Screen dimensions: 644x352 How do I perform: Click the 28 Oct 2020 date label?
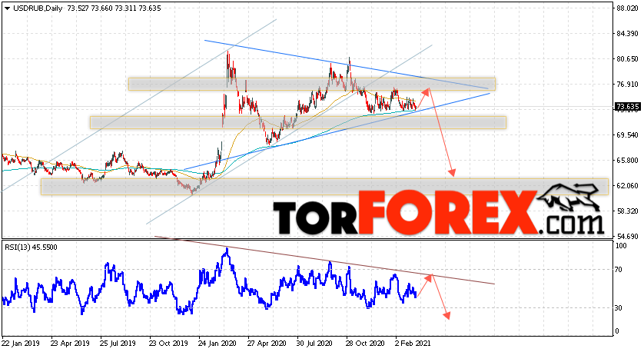tap(365, 344)
